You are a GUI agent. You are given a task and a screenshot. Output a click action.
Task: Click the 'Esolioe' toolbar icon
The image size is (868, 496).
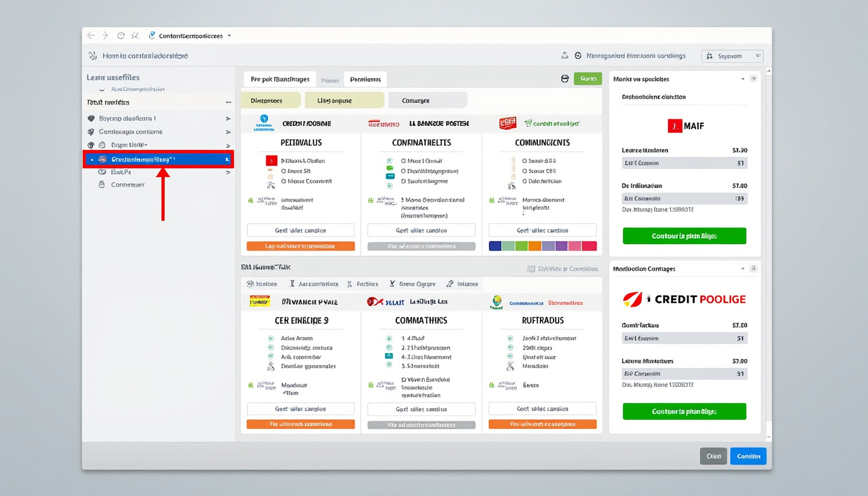point(251,284)
